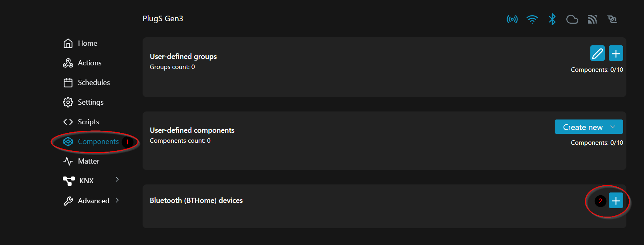Navigate to the Scripts page
This screenshot has height=245, width=644.
[88, 122]
